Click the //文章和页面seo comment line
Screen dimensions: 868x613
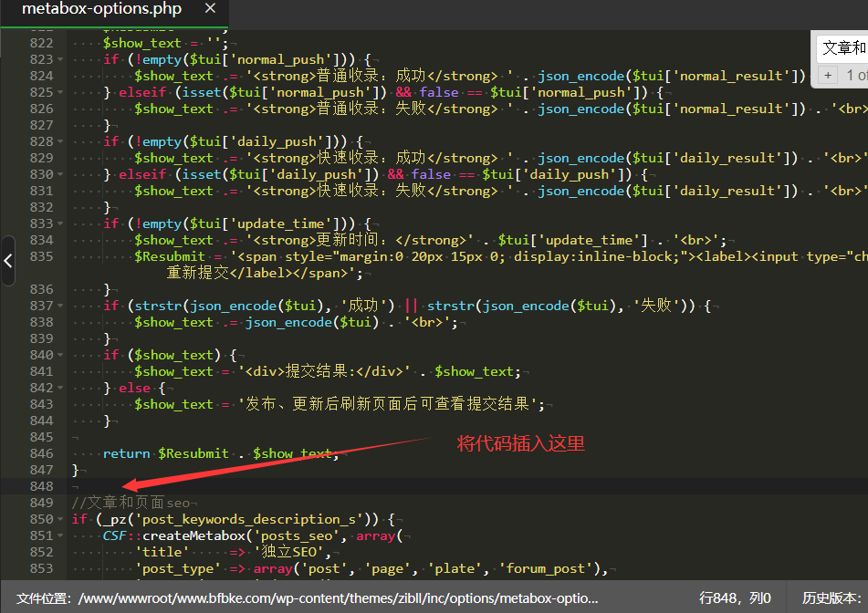pos(131,503)
